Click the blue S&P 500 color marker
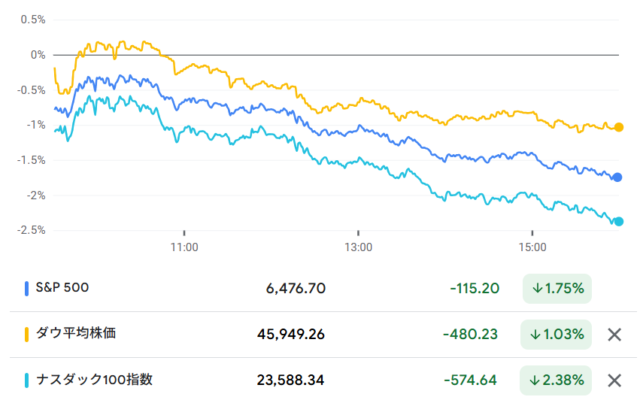Image resolution: width=640 pixels, height=400 pixels. pos(26,289)
